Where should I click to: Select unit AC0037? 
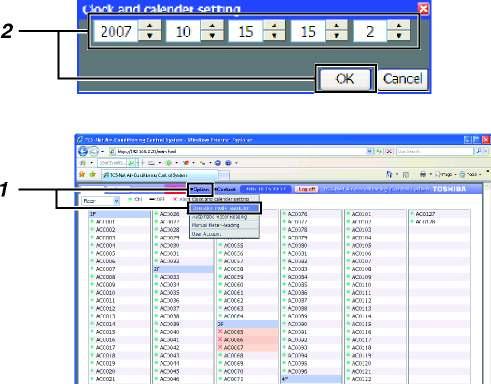170,308
